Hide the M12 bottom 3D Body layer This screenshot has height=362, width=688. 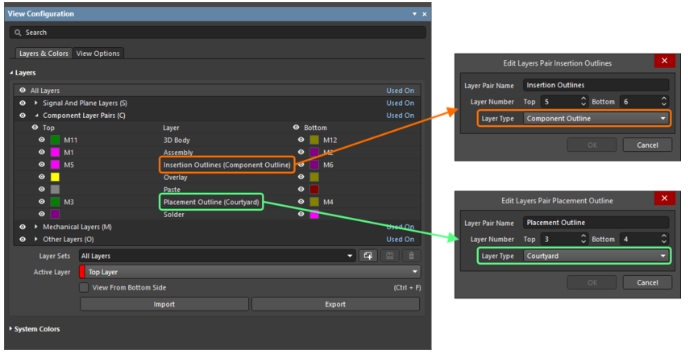click(x=301, y=140)
